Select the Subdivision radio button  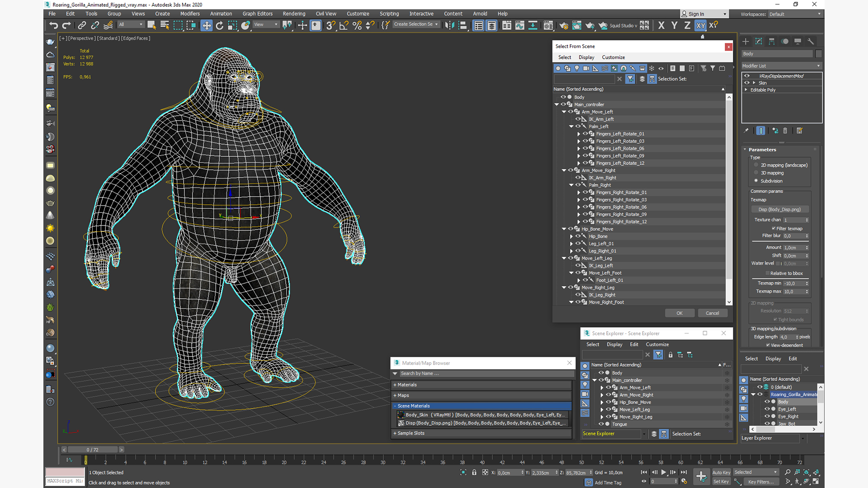[756, 181]
